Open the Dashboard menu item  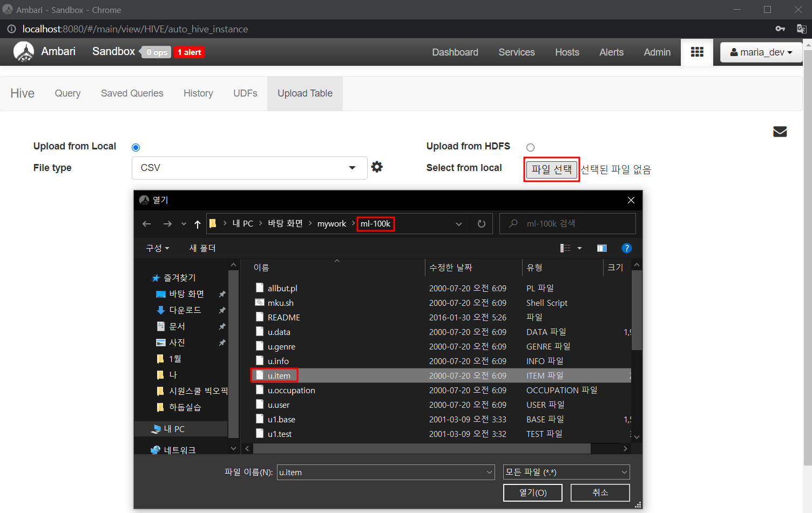(455, 52)
